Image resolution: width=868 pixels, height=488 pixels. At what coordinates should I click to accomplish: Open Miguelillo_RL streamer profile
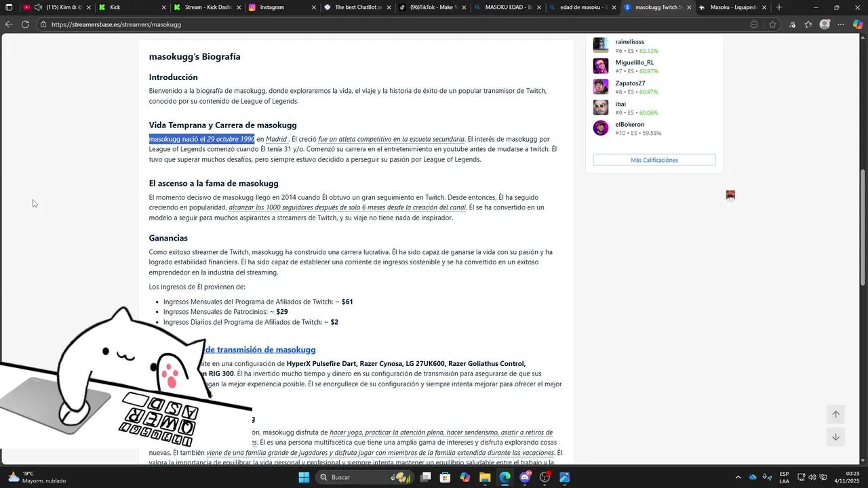[x=635, y=62]
